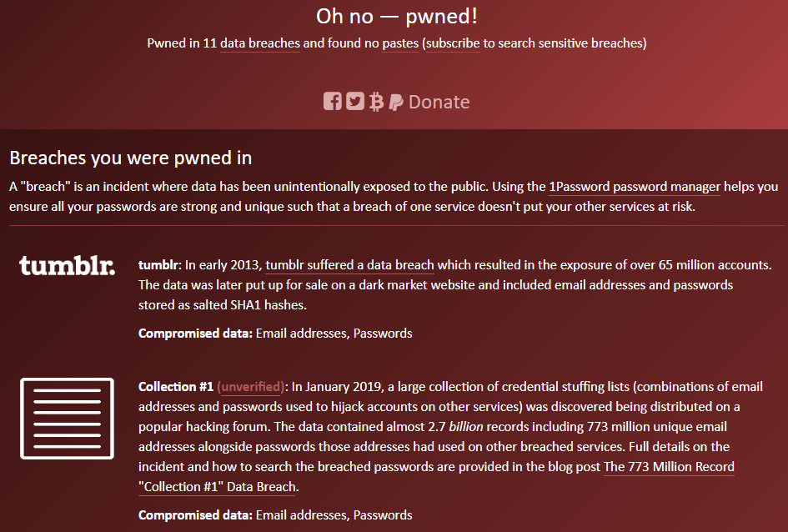Follow the "pastes" link
This screenshot has height=532, width=788.
400,43
